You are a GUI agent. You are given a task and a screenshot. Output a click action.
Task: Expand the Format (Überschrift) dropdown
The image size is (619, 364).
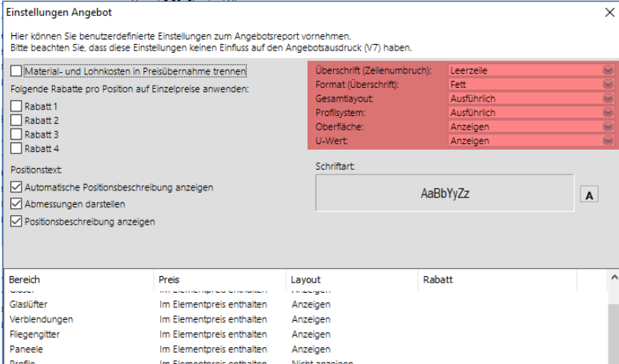click(608, 84)
